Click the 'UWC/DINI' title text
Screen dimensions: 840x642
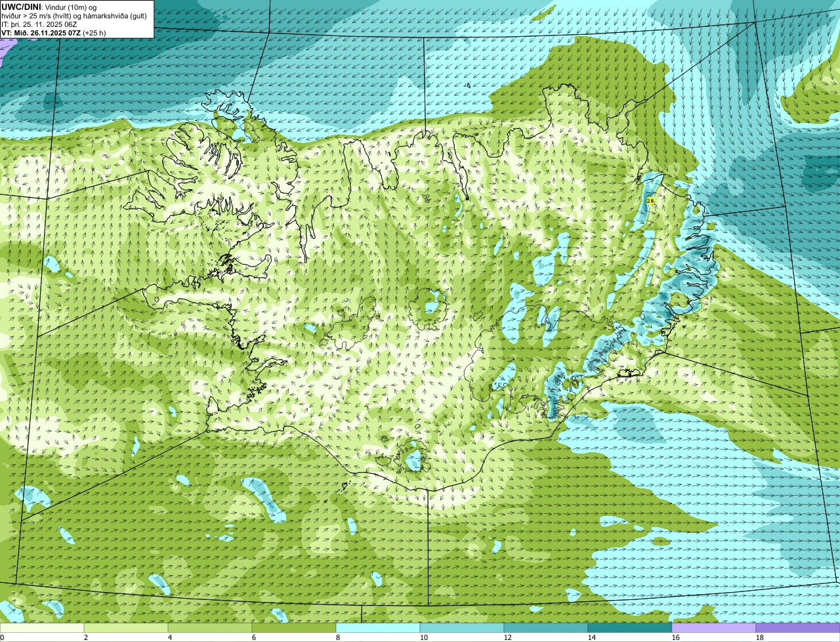pos(22,7)
